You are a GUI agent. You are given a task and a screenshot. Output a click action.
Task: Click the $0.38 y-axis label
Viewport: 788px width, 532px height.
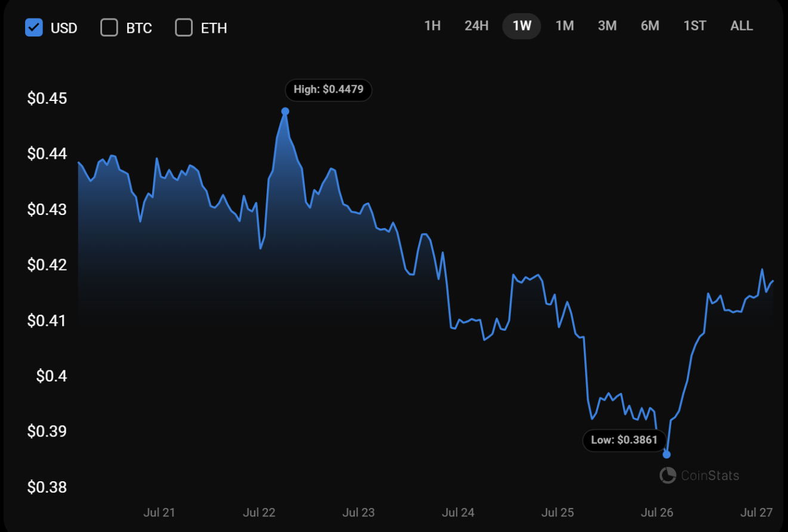click(47, 487)
